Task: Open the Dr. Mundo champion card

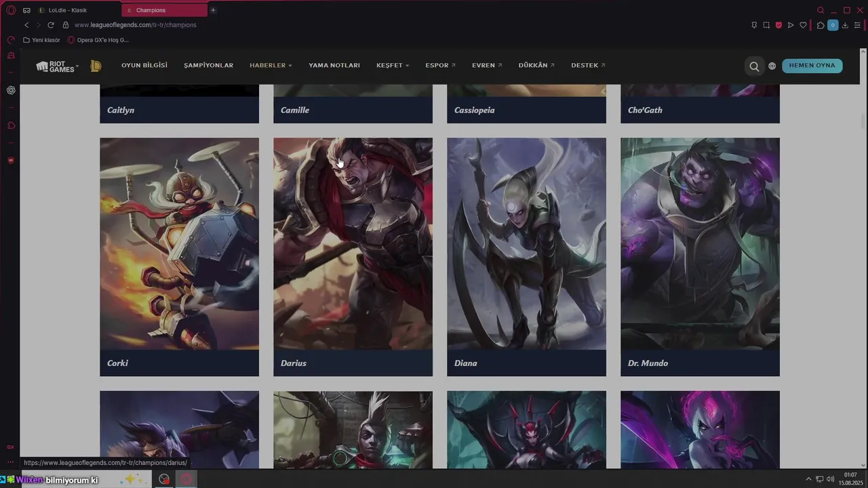Action: (x=700, y=257)
